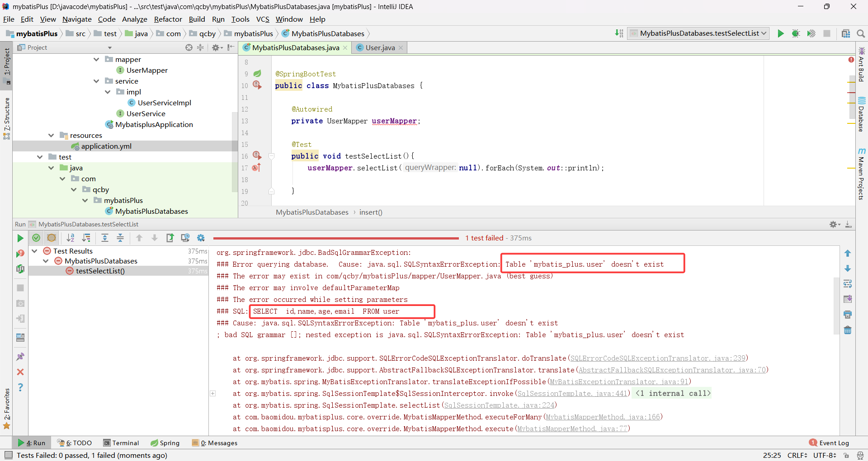Hide the Project panel
Screen dimensions: 868x461
pyautogui.click(x=231, y=47)
